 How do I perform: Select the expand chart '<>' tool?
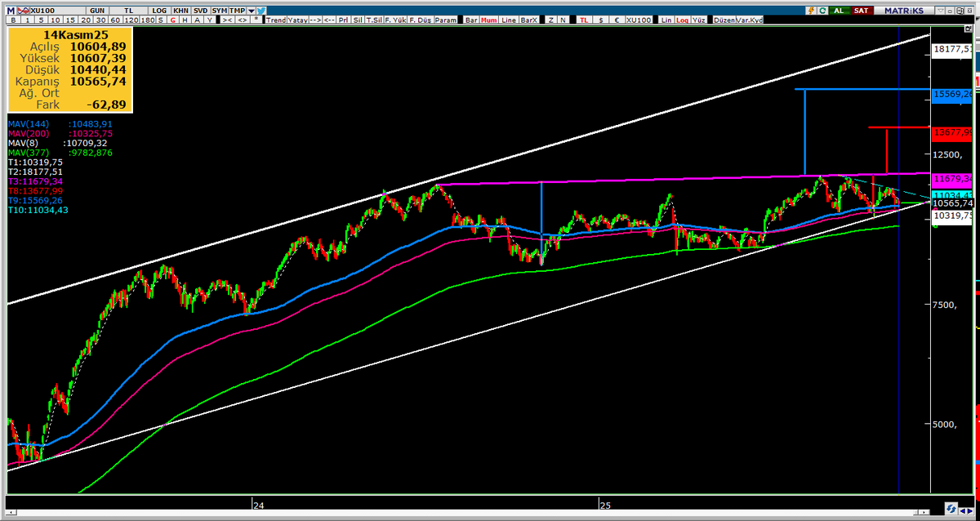[x=243, y=20]
